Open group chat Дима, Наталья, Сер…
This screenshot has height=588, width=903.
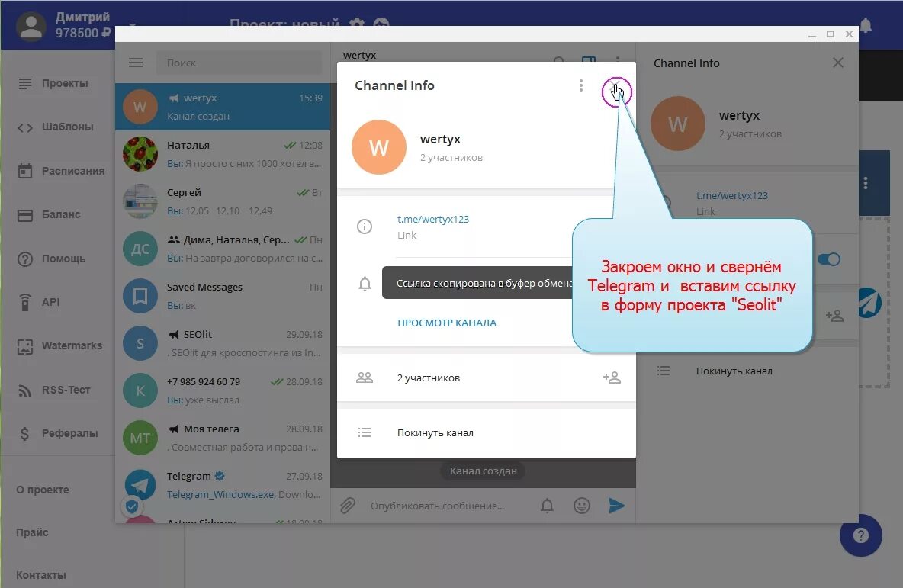[223, 248]
